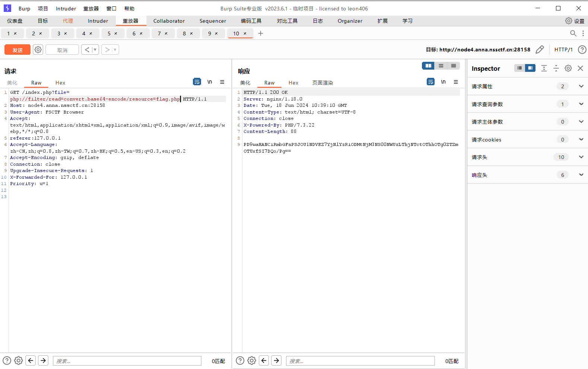Image resolution: width=588 pixels, height=369 pixels.
Task: Focus the response search input field
Action: point(360,361)
